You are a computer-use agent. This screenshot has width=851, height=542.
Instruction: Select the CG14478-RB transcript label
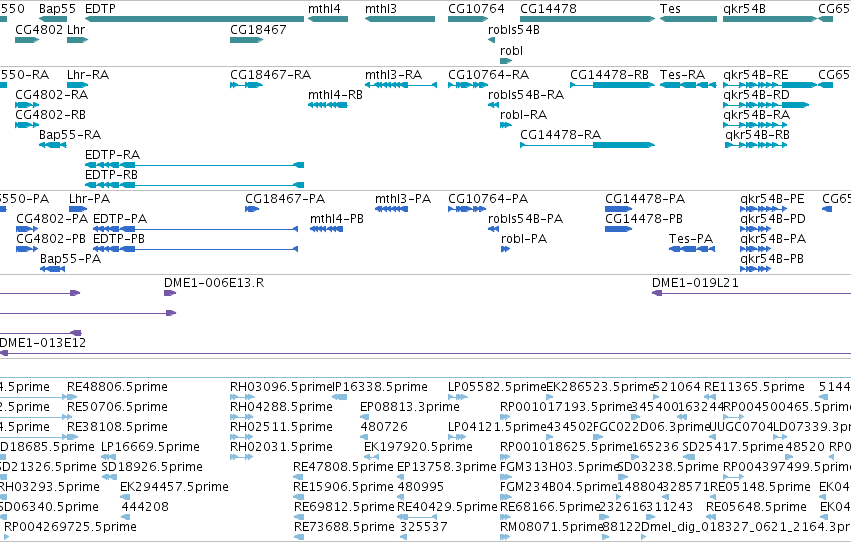coord(609,75)
